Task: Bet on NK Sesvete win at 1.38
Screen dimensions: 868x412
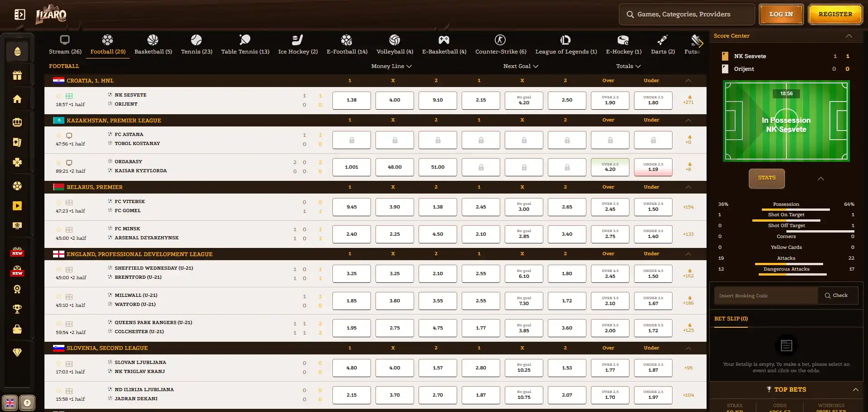Action: [351, 100]
